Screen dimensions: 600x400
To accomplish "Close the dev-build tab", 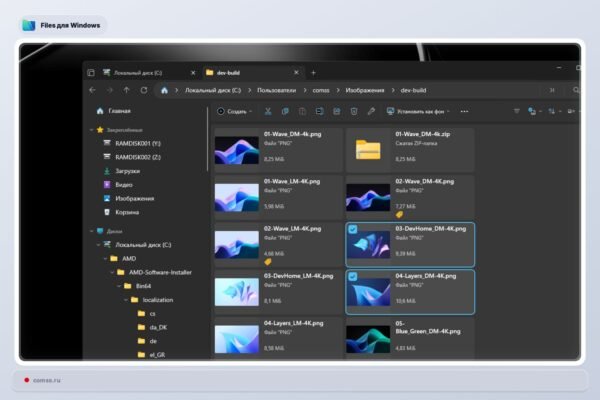I will coord(296,72).
